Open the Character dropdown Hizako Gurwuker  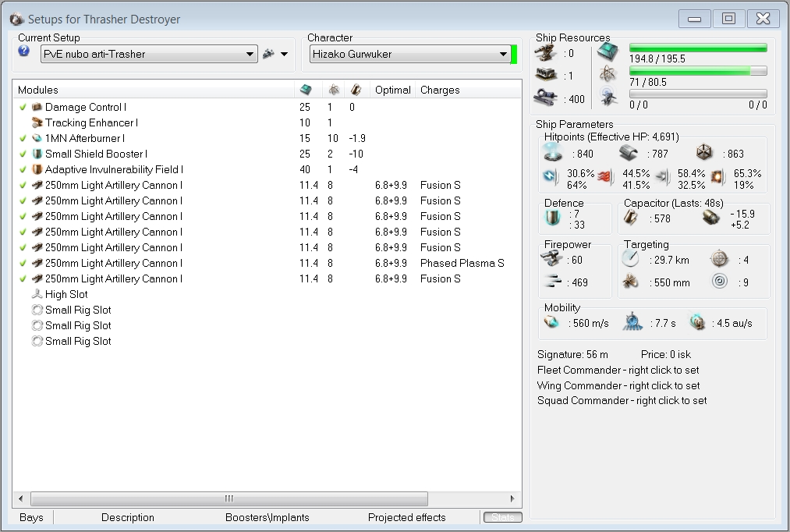pyautogui.click(x=409, y=54)
